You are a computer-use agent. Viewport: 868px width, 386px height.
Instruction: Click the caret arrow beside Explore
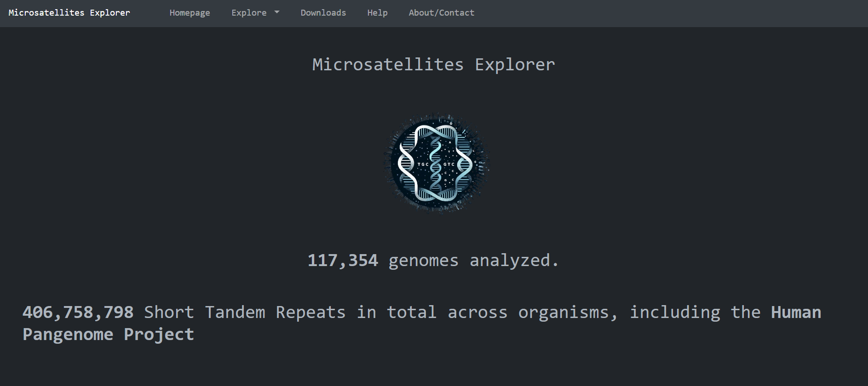[277, 12]
